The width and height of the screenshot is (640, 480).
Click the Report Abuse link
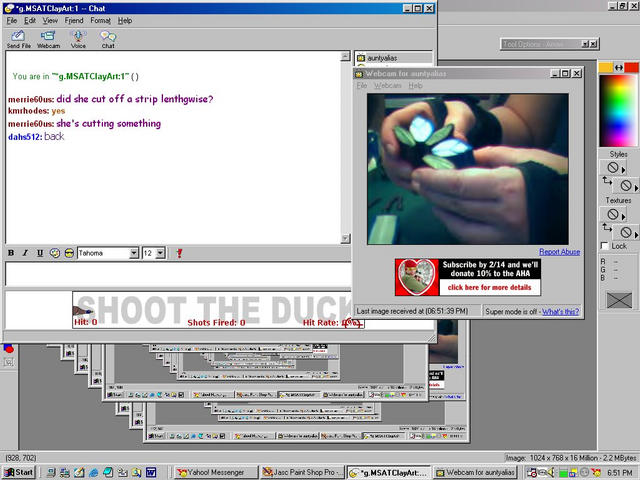(559, 252)
